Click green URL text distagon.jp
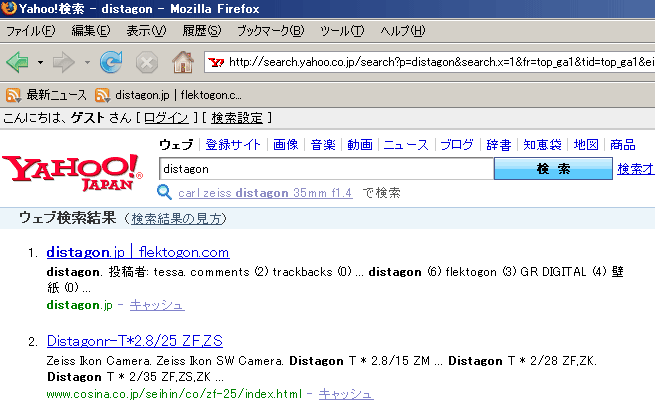The width and height of the screenshot is (655, 413). tap(79, 305)
